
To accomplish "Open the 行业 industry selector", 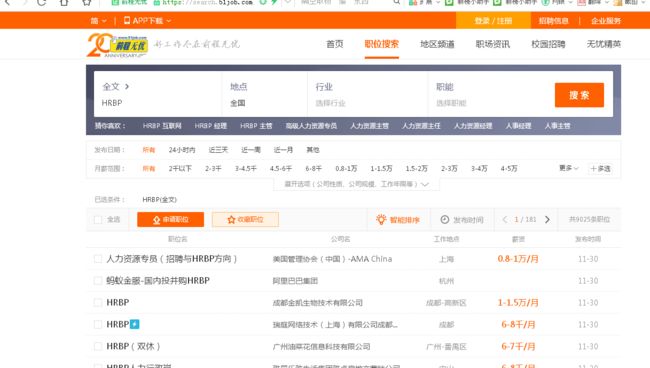I will pos(367,94).
